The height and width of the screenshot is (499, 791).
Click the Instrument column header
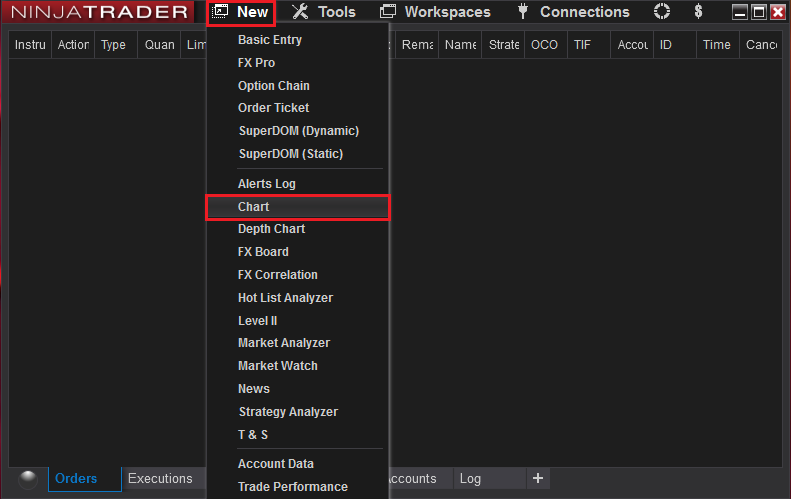tap(30, 45)
